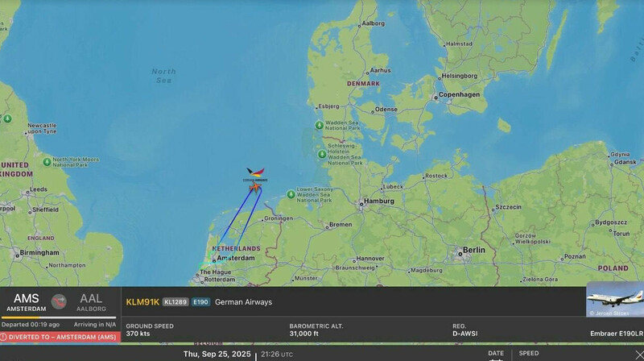
Task: Click the Copenhagen city dot
Action: 436,98
